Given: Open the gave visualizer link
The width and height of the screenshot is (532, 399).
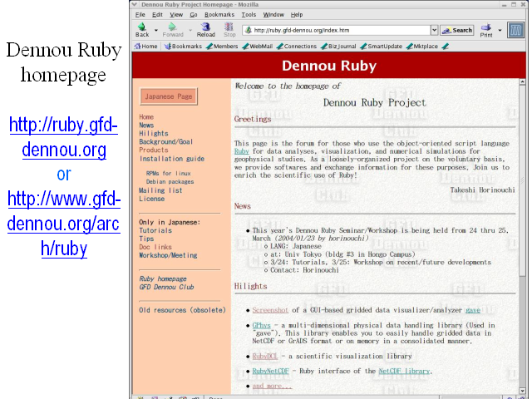Looking at the screenshot, I should coord(473,310).
